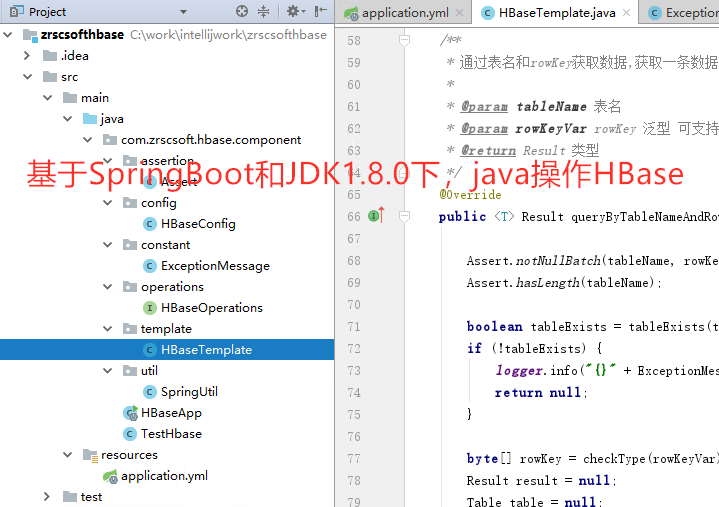The height and width of the screenshot is (507, 719).
Task: Select application.yml in resources
Action: [164, 476]
